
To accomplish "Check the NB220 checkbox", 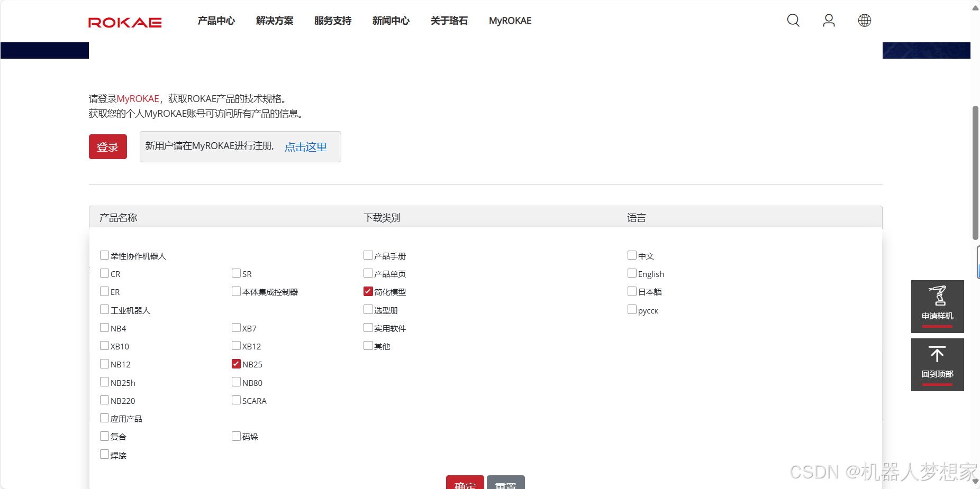I will [104, 400].
